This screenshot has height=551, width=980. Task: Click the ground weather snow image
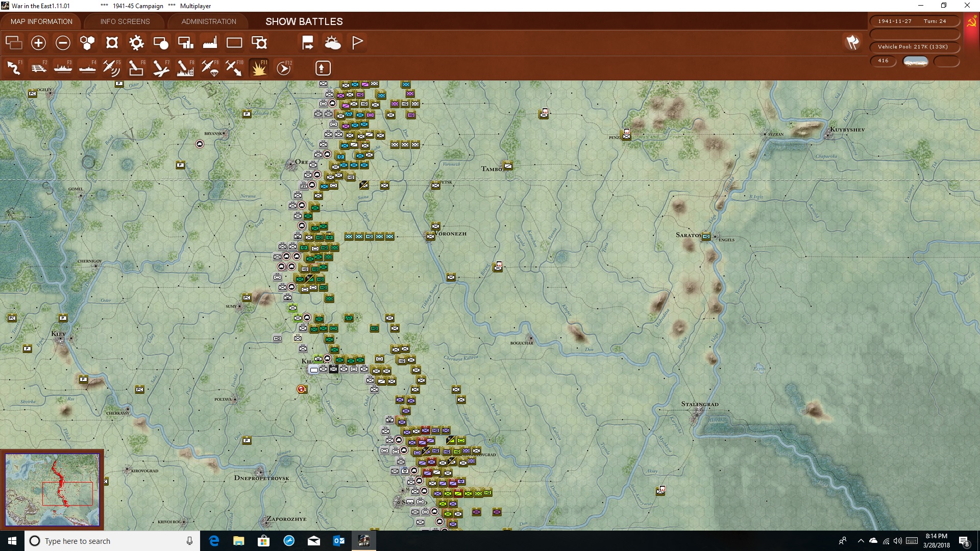click(916, 61)
